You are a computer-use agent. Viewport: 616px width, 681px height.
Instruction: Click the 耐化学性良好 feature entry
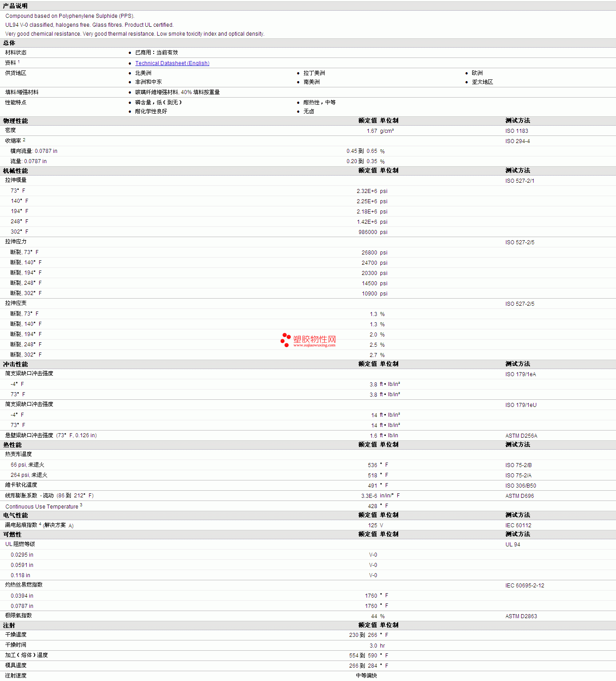pyautogui.click(x=151, y=111)
